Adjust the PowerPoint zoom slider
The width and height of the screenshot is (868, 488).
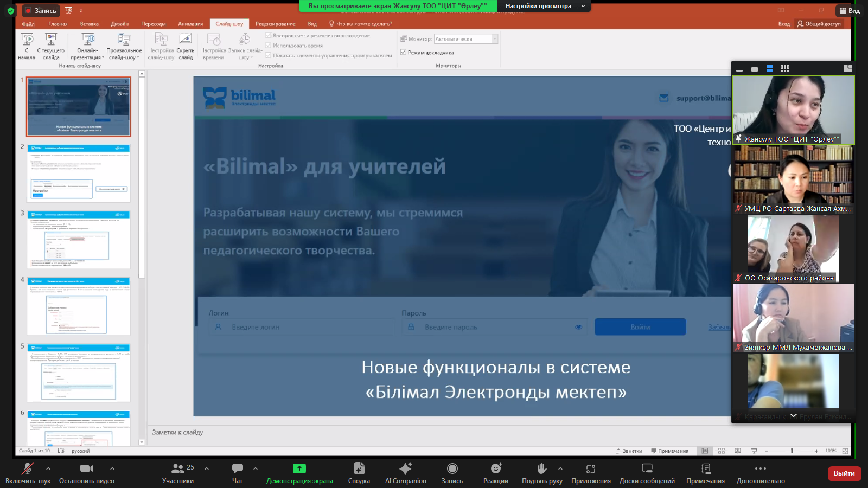click(x=792, y=451)
